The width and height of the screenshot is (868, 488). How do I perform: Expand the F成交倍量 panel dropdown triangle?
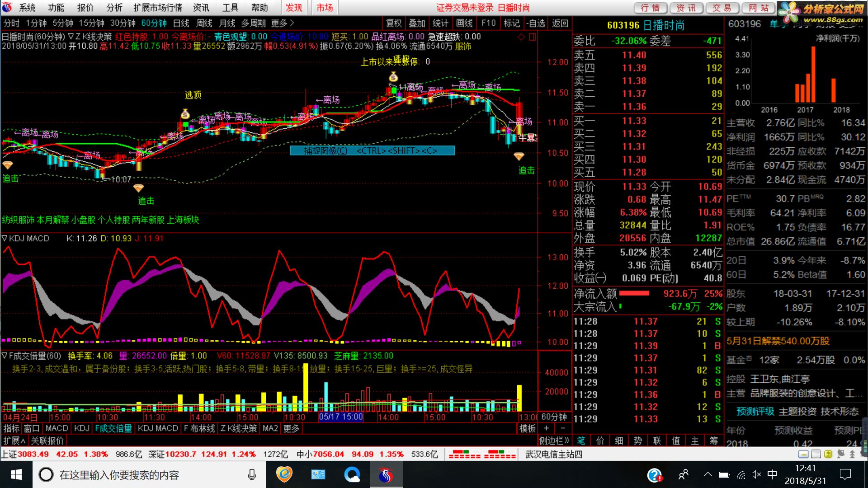tap(5, 356)
